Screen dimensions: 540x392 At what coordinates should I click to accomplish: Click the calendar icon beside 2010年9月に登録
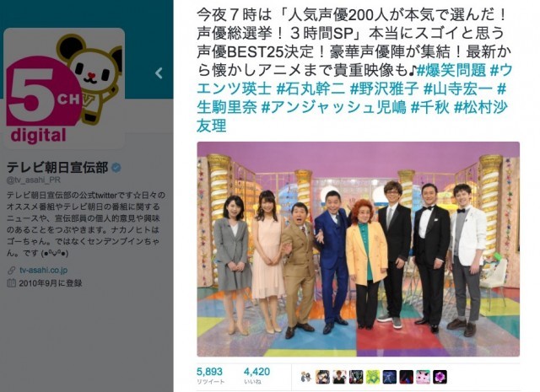click(11, 283)
